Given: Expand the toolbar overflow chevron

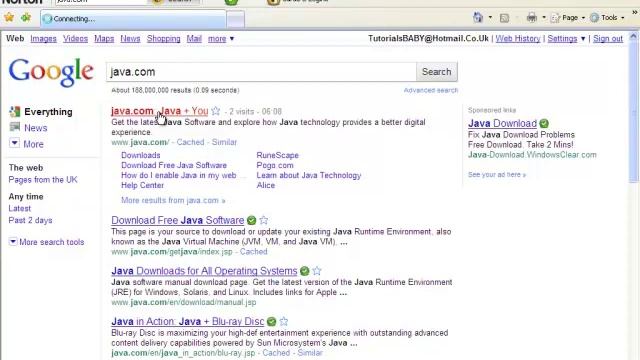Looking at the screenshot, I should click(x=635, y=13).
